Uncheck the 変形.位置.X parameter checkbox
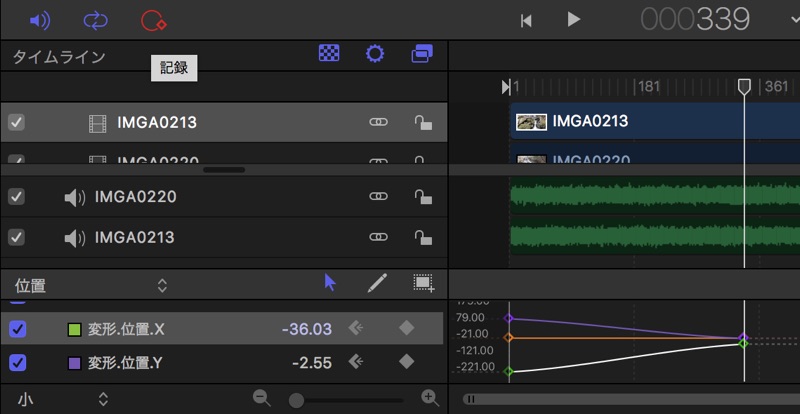The width and height of the screenshot is (800, 414). click(18, 329)
